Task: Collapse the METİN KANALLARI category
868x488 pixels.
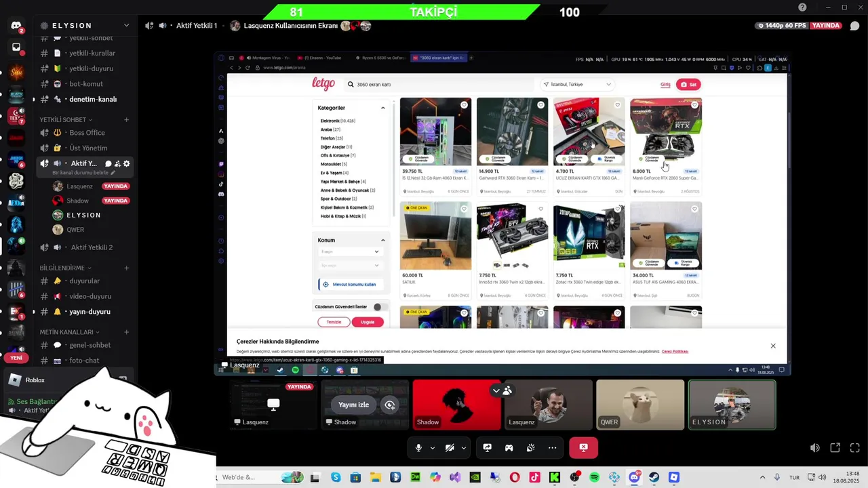Action: 70,332
